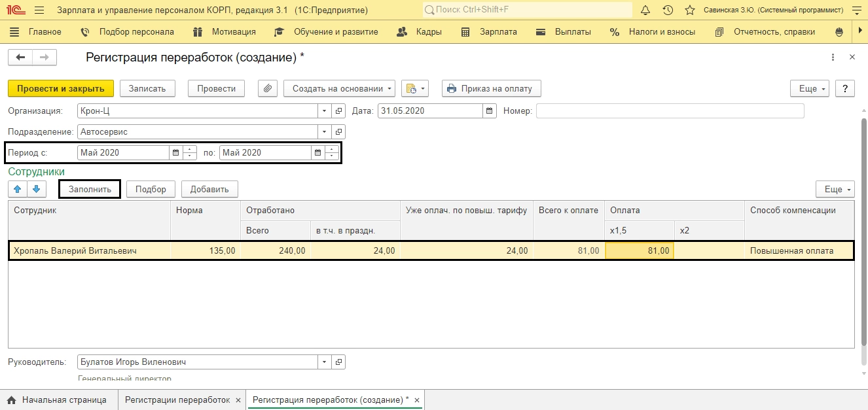Open Еще menu of Сотрудники table
Viewport: 868px width, 410px height.
click(835, 189)
